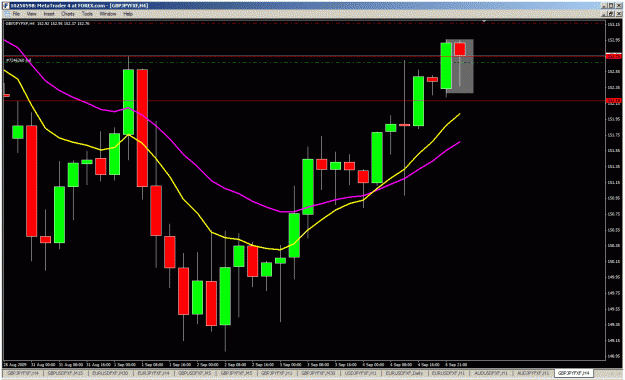Minimize the MetaTrader main window
The image size is (625, 380).
point(605,6)
